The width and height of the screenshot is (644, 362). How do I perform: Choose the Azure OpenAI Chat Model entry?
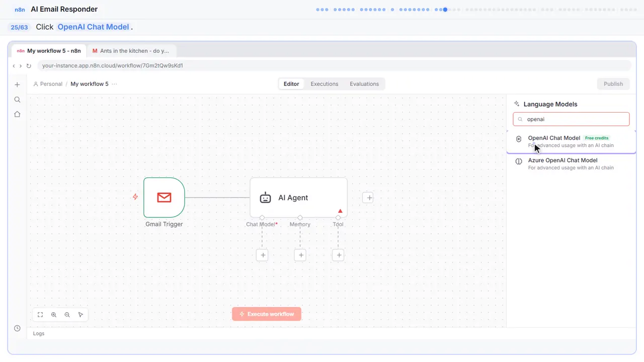click(x=571, y=164)
